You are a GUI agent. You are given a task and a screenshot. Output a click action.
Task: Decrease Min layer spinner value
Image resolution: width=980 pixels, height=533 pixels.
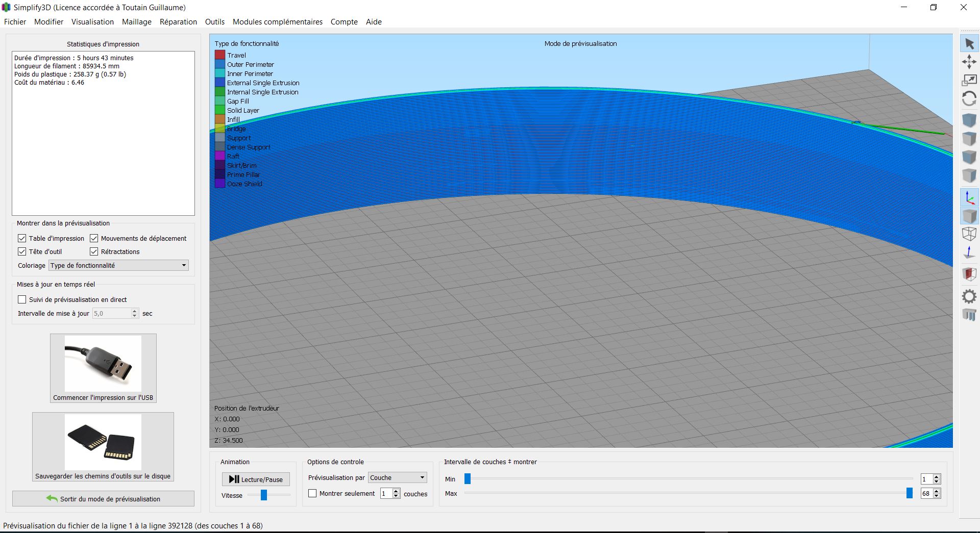point(936,481)
